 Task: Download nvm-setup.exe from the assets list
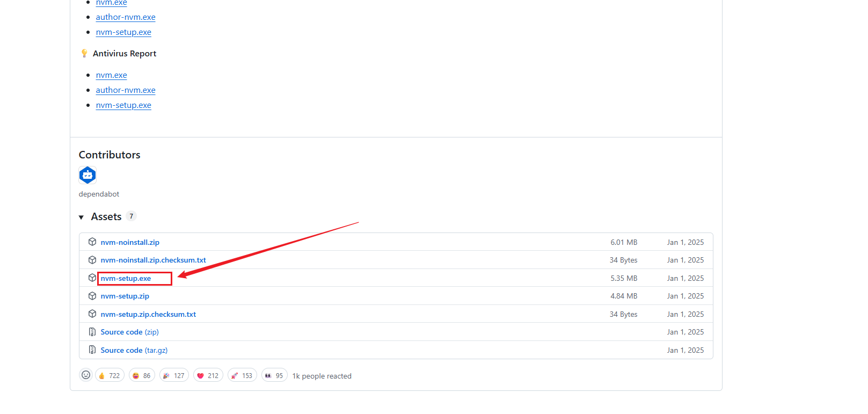point(126,279)
